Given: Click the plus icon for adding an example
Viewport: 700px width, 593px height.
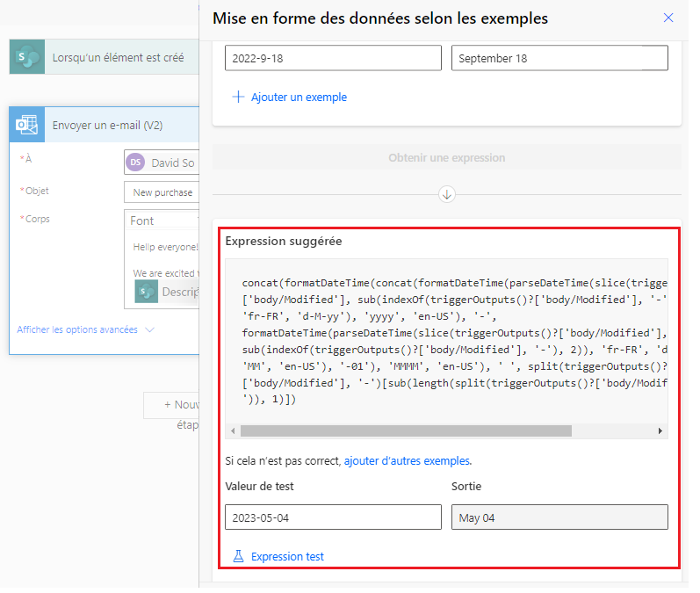Looking at the screenshot, I should (x=238, y=98).
